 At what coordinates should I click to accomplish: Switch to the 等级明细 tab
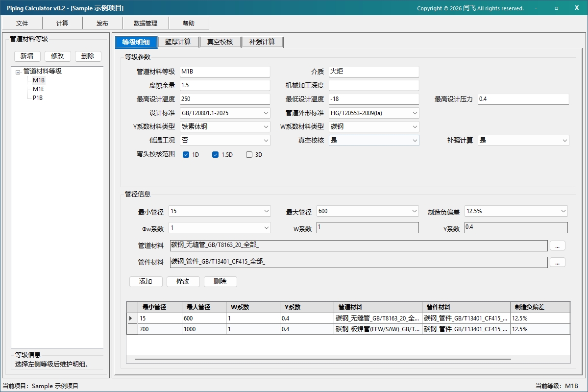[x=136, y=42]
